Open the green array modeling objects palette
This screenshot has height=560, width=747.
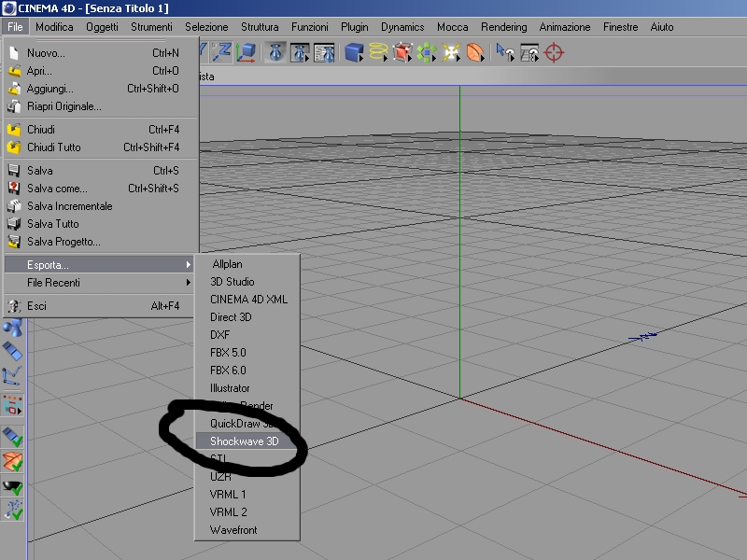click(x=427, y=52)
